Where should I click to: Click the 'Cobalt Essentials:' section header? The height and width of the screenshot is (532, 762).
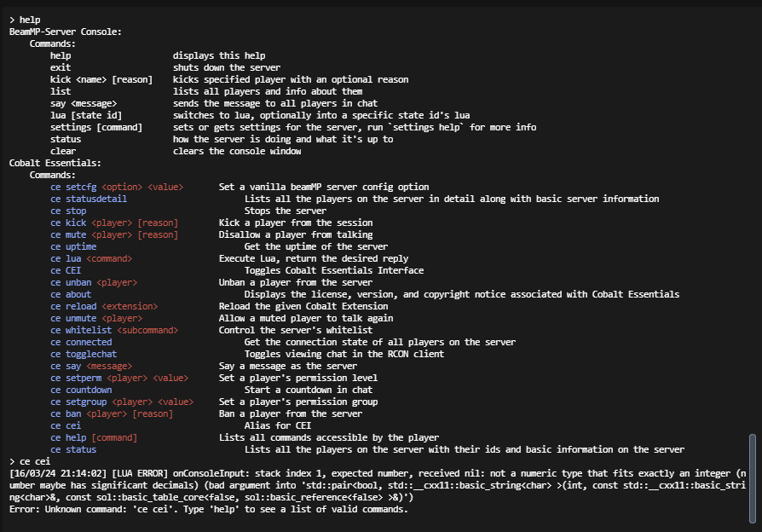tap(55, 163)
